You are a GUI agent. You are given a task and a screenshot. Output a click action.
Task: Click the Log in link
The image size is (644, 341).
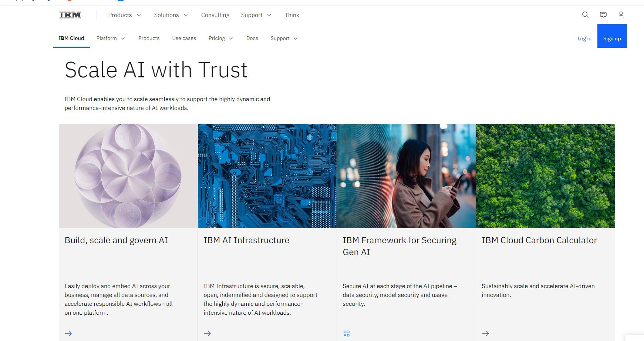[x=584, y=39]
